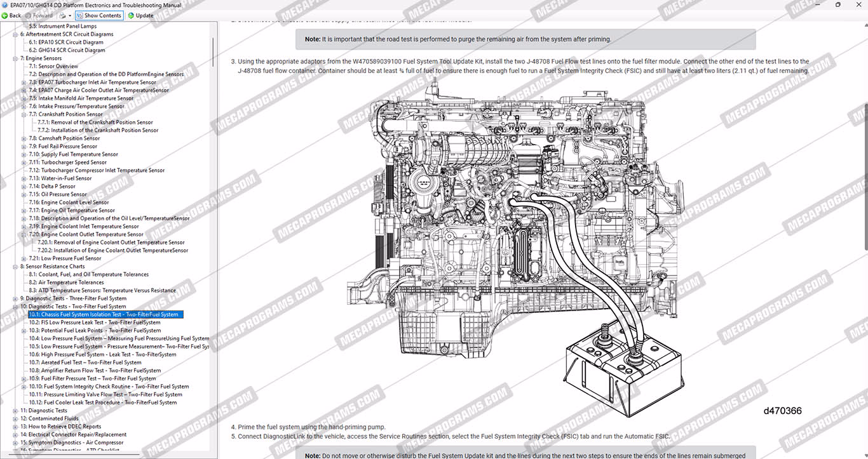Click the application icon in title bar

(5, 4)
